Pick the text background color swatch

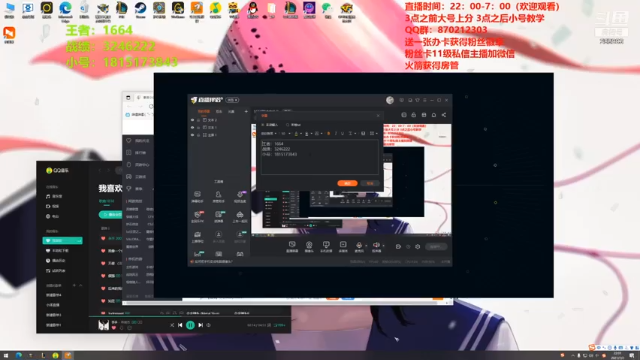click(307, 133)
